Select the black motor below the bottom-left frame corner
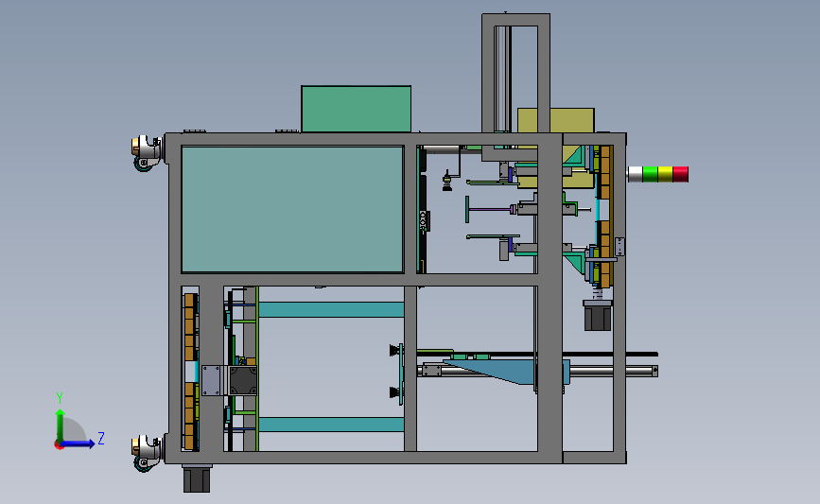The image size is (820, 504). coord(197,478)
